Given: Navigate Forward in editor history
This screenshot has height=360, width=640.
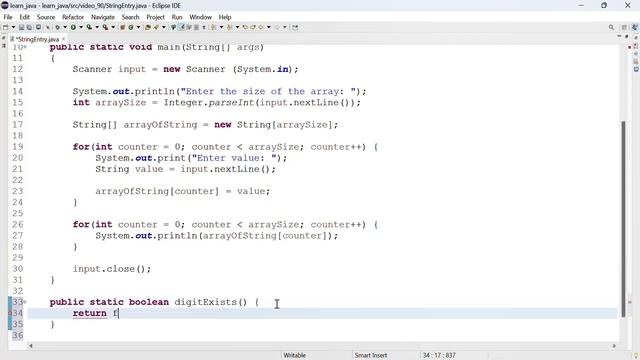Looking at the screenshot, I should tap(277, 27).
